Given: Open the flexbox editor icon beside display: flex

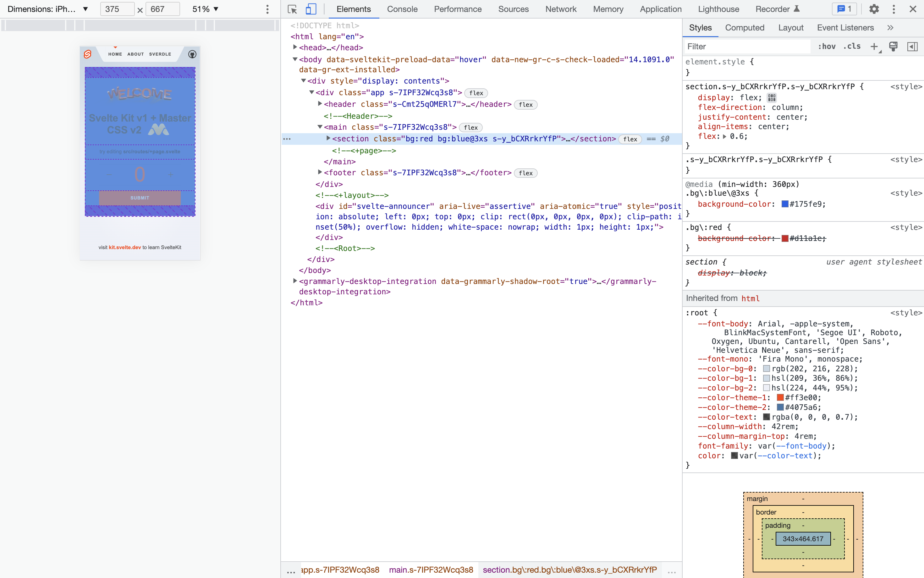Looking at the screenshot, I should 771,97.
